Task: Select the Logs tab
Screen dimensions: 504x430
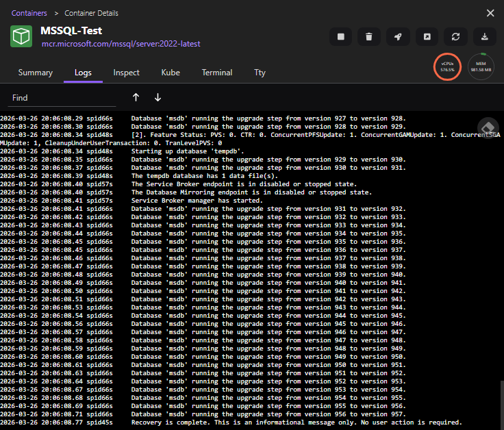Action: coord(83,73)
